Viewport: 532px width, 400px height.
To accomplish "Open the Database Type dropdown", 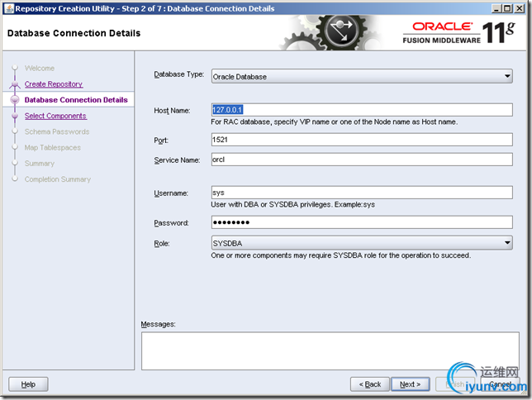I will [x=362, y=76].
